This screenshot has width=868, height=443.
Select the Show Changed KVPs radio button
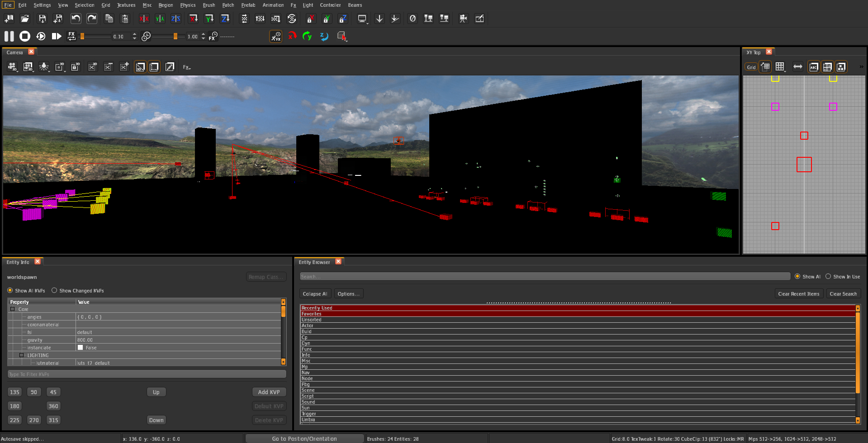(x=54, y=291)
